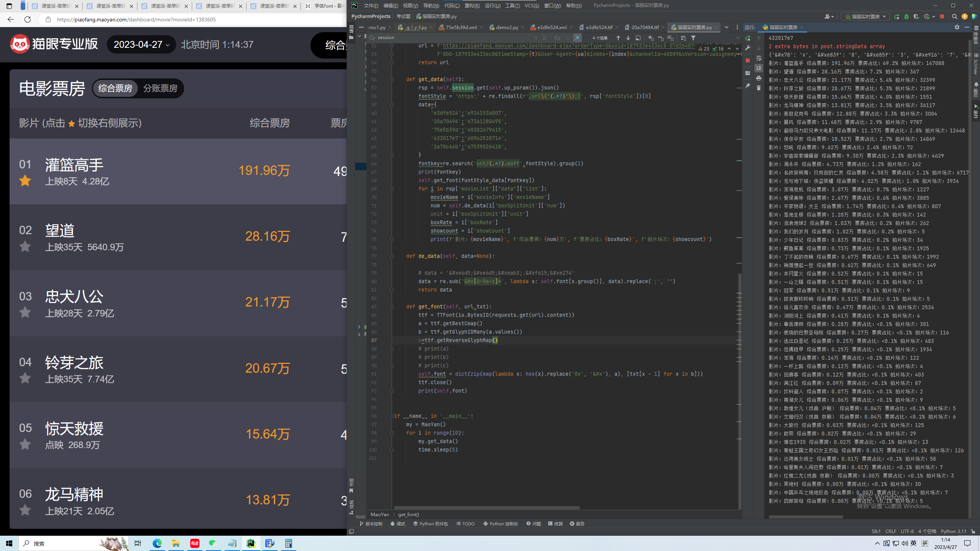Select the 综合票房 pill toggle
The height and width of the screenshot is (551, 980).
pyautogui.click(x=115, y=88)
